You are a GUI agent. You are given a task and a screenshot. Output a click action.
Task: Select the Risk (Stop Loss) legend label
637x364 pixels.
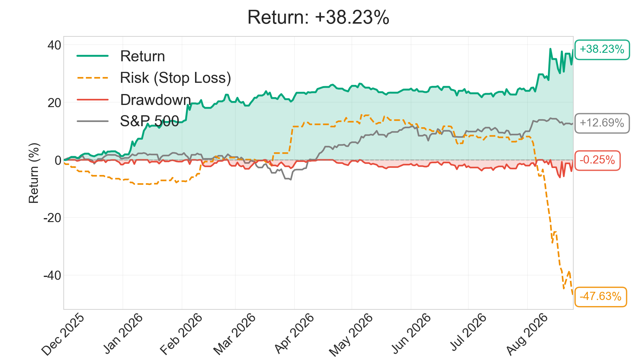click(x=176, y=78)
